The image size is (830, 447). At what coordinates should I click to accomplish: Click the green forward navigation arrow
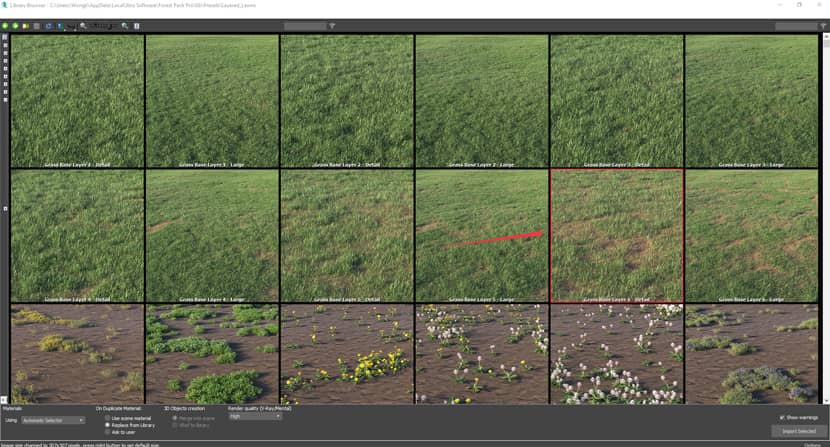click(15, 25)
